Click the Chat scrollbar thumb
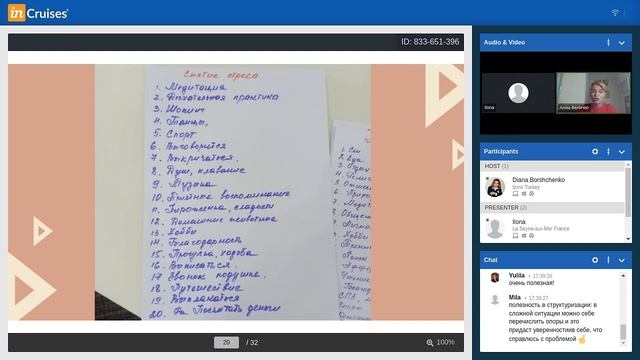 (x=623, y=332)
